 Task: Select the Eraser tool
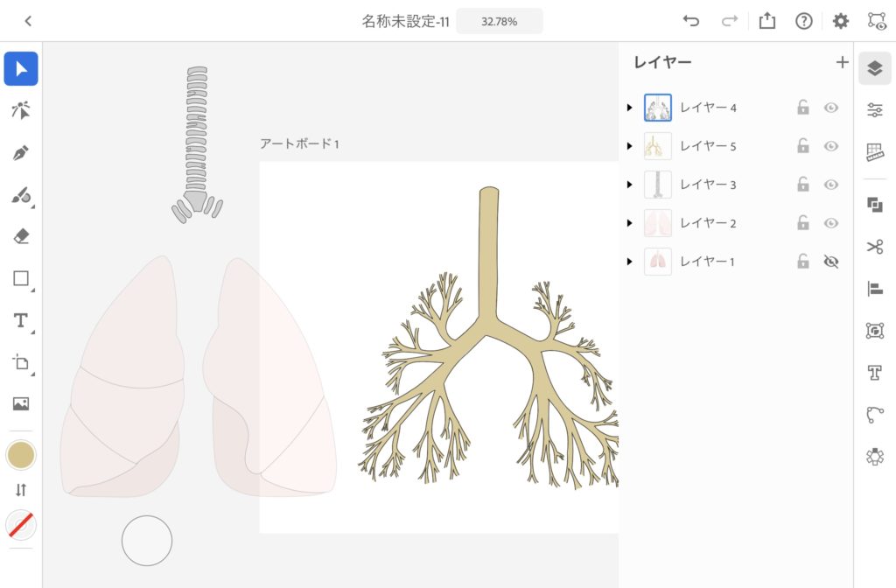pyautogui.click(x=21, y=236)
